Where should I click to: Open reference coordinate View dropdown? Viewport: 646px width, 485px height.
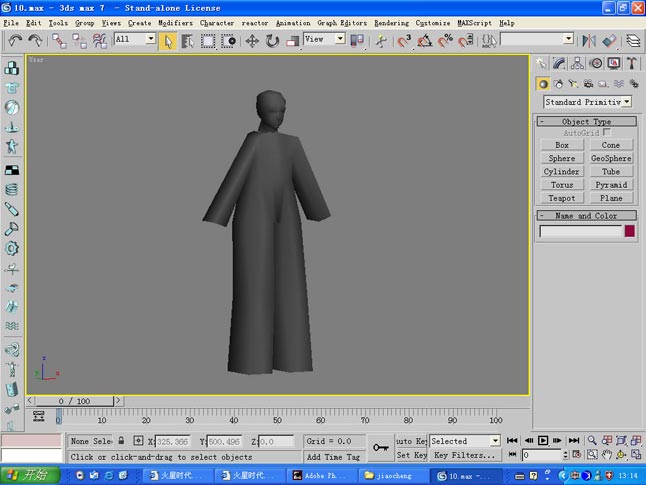click(x=340, y=39)
